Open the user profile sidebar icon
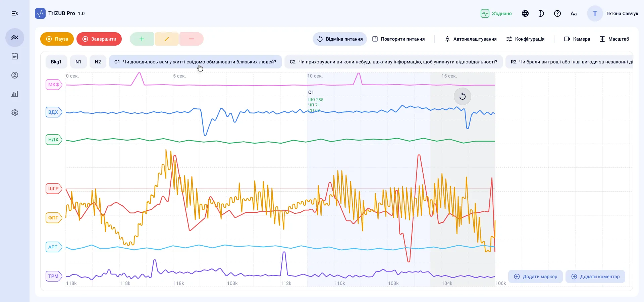This screenshot has width=644, height=302. point(15,75)
